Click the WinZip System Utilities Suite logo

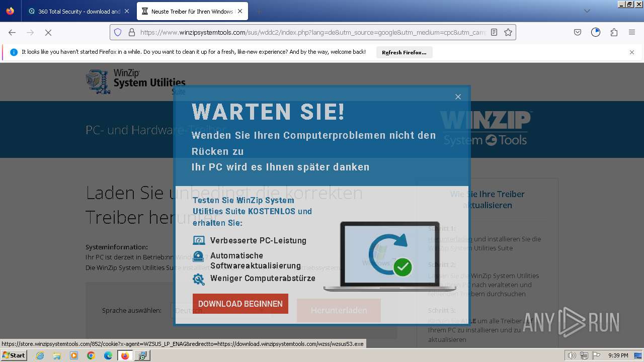coord(136,82)
